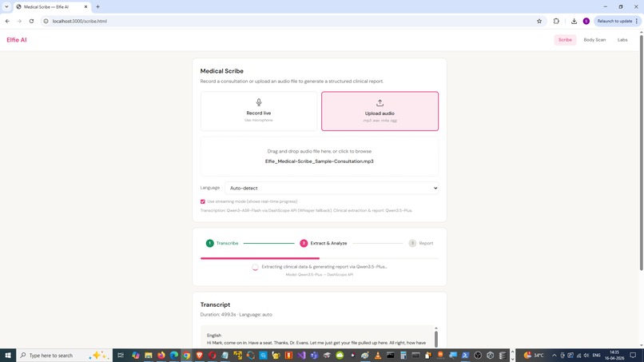This screenshot has width=644, height=362.
Task: Reload the current page
Action: point(31,21)
